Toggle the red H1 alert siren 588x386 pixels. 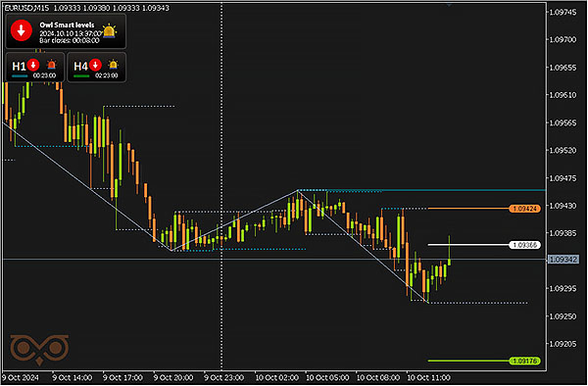click(x=51, y=65)
